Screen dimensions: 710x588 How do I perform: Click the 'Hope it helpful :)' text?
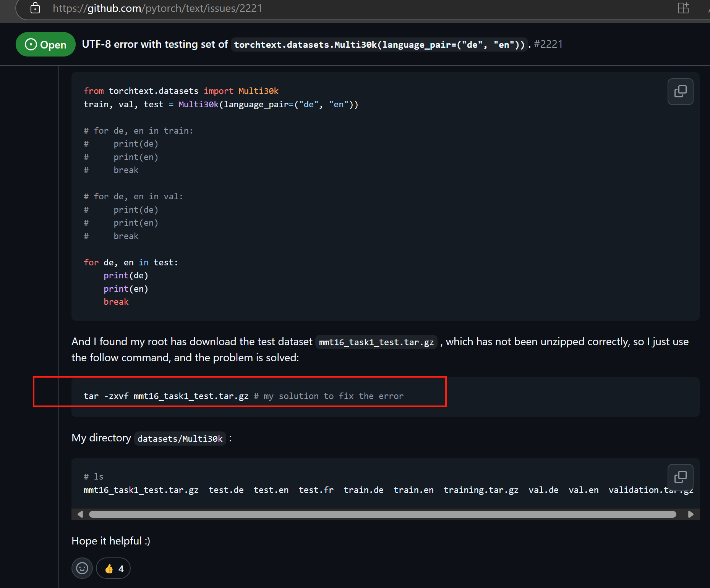(111, 541)
